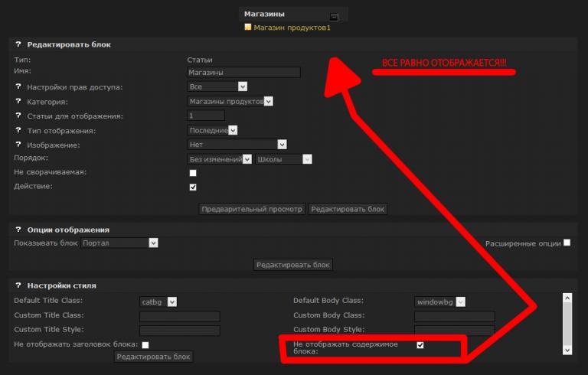Click Редактировать блок in Опции отображения
Image resolution: width=588 pixels, height=375 pixels.
293,265
